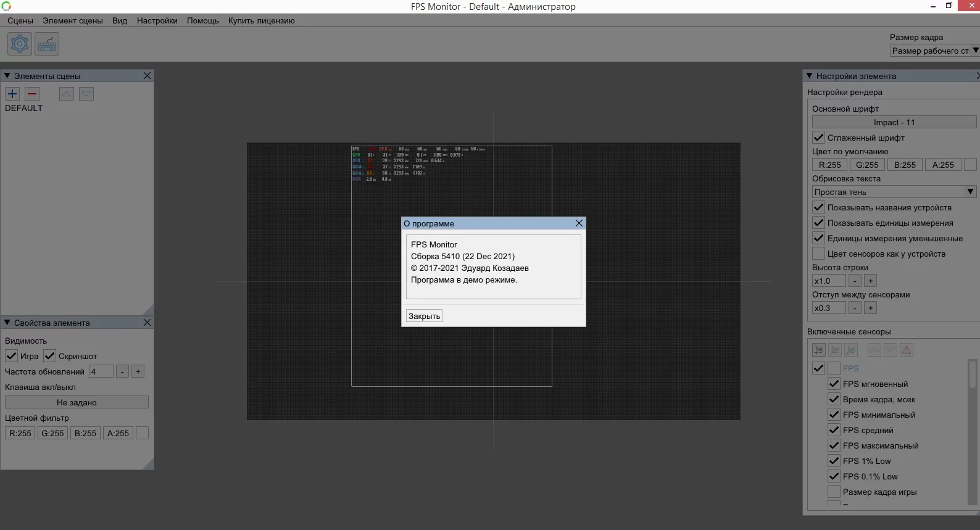This screenshot has width=980, height=530.
Task: Toggle the Скриншот visibility checkbox
Action: [49, 356]
